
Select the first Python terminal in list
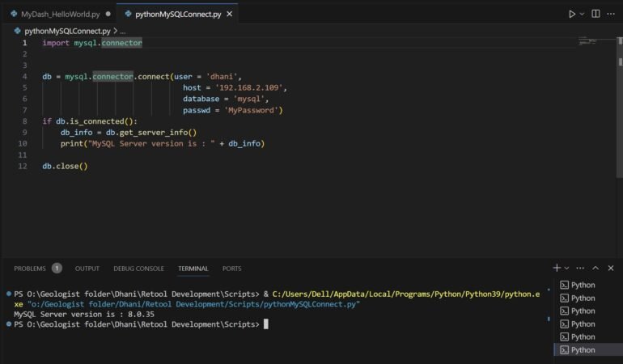point(583,285)
